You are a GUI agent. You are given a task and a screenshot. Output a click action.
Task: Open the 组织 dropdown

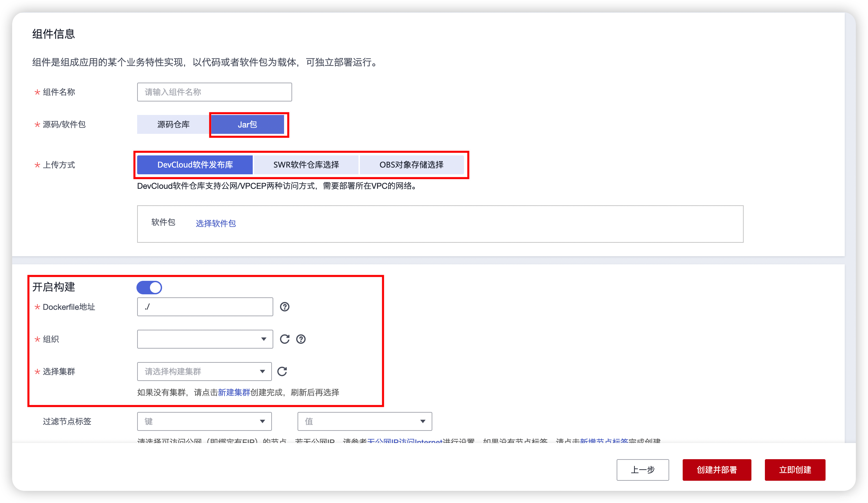[205, 339]
